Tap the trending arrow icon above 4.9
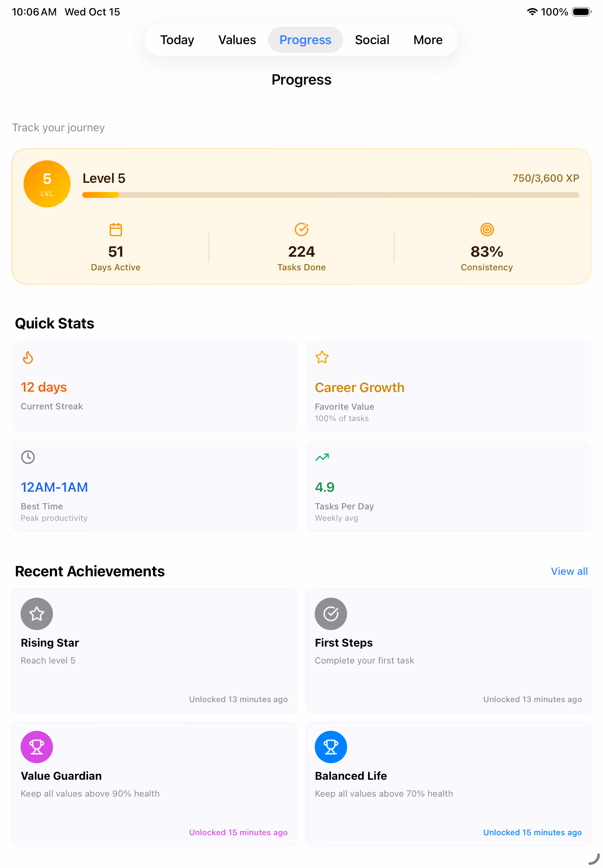The height and width of the screenshot is (868, 603). 322,457
